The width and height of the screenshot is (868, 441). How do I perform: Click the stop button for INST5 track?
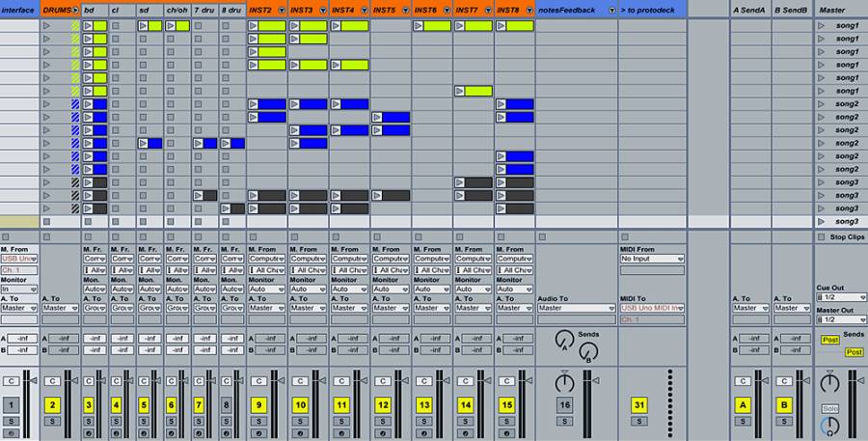click(376, 236)
